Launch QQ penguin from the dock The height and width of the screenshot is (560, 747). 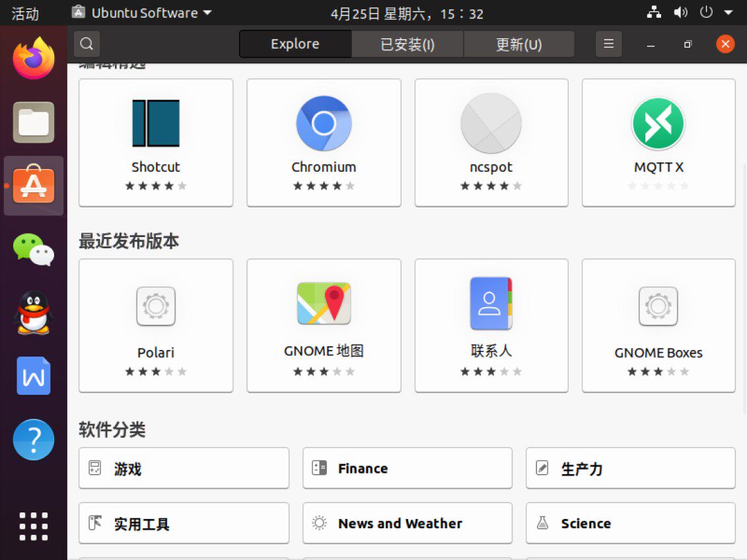tap(33, 313)
